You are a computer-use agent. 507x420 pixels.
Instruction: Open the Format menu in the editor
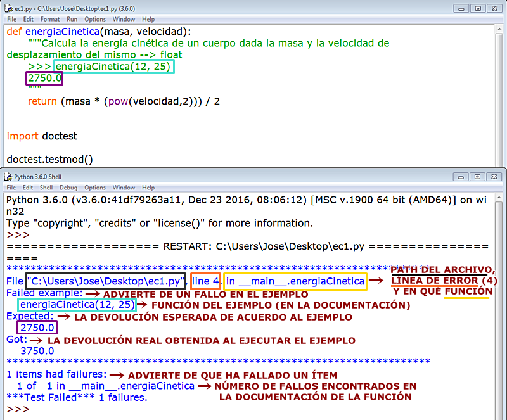click(50, 19)
